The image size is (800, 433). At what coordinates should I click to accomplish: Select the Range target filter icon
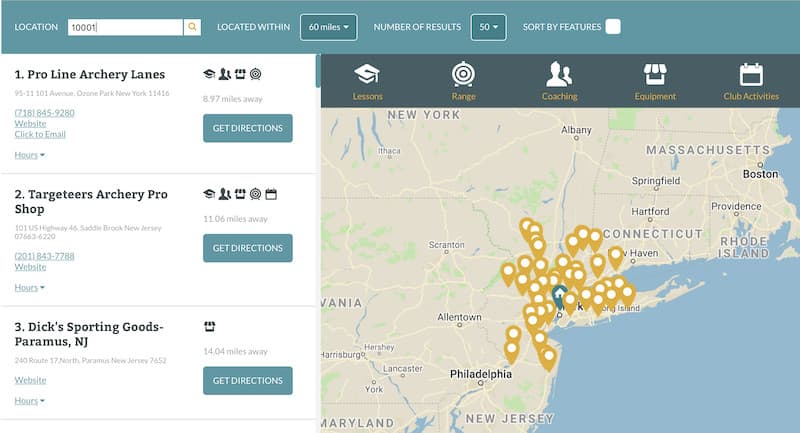point(463,75)
